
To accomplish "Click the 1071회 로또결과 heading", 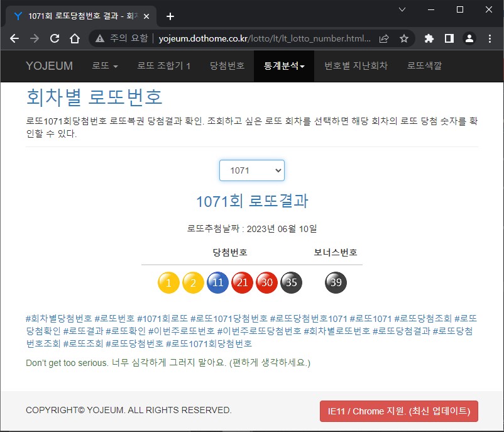I will [252, 201].
